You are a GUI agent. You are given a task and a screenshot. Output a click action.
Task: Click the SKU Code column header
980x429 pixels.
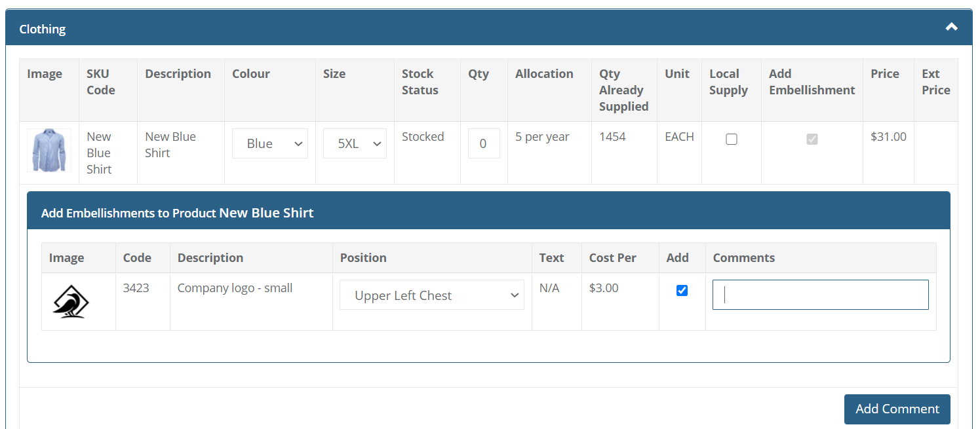tap(100, 82)
